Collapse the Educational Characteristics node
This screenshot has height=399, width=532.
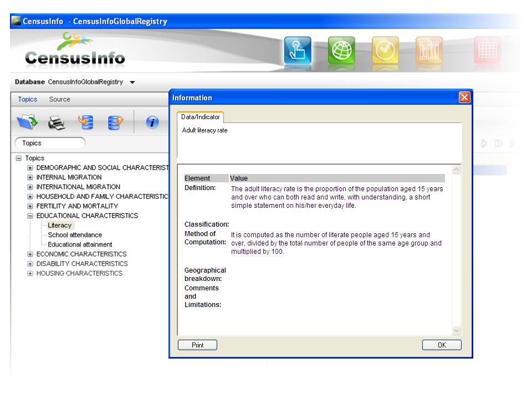click(30, 216)
